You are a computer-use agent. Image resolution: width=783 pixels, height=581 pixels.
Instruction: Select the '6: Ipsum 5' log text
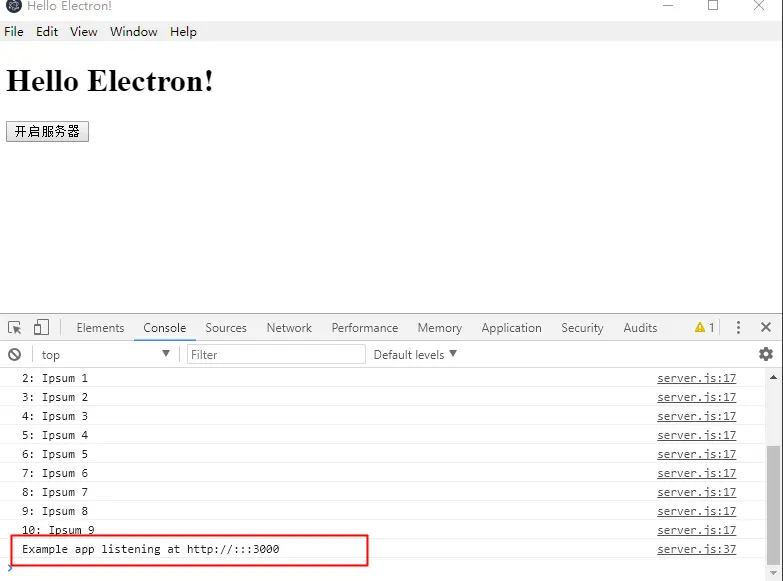[x=55, y=454]
